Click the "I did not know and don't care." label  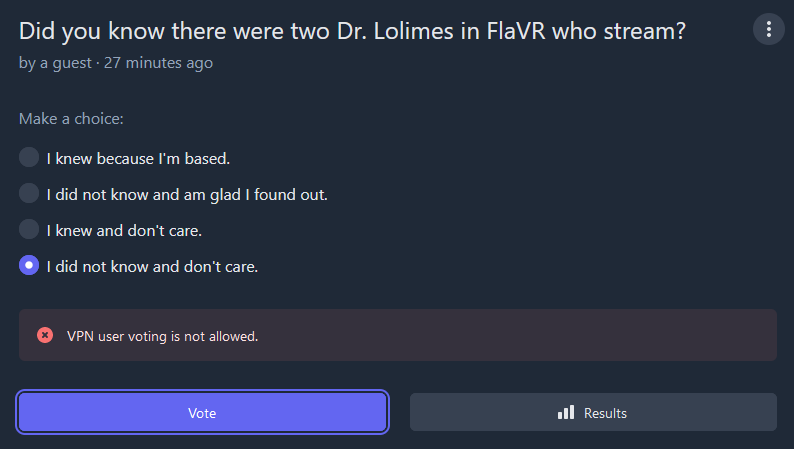(x=152, y=267)
